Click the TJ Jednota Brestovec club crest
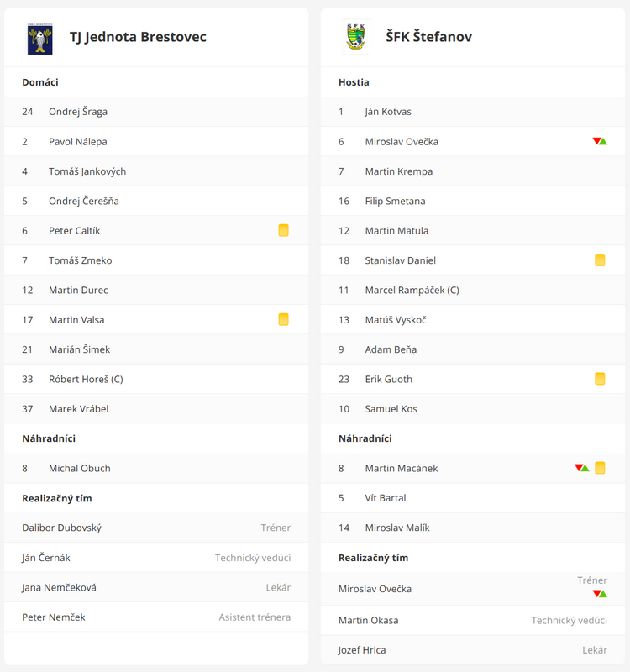The width and height of the screenshot is (630, 672). pos(39,39)
